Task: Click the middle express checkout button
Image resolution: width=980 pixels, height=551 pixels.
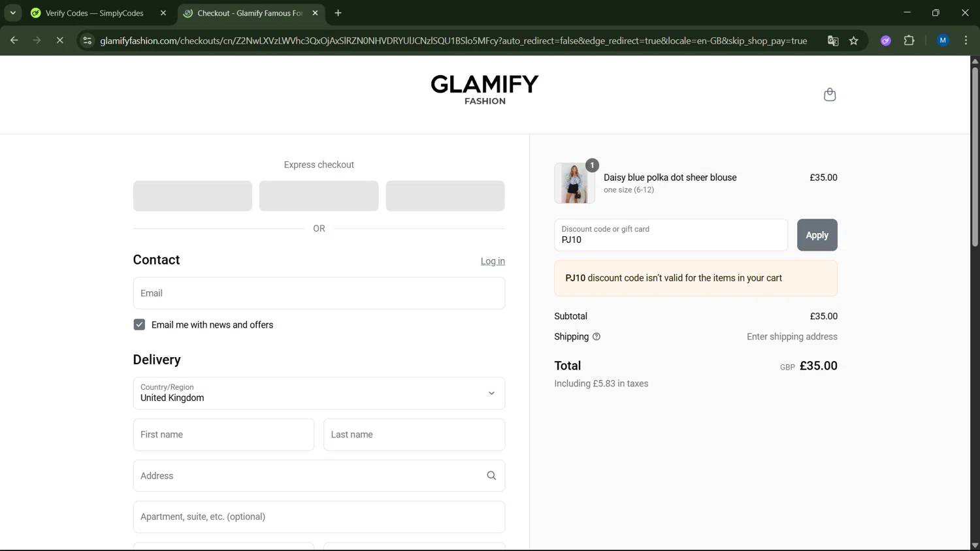Action: 319,196
